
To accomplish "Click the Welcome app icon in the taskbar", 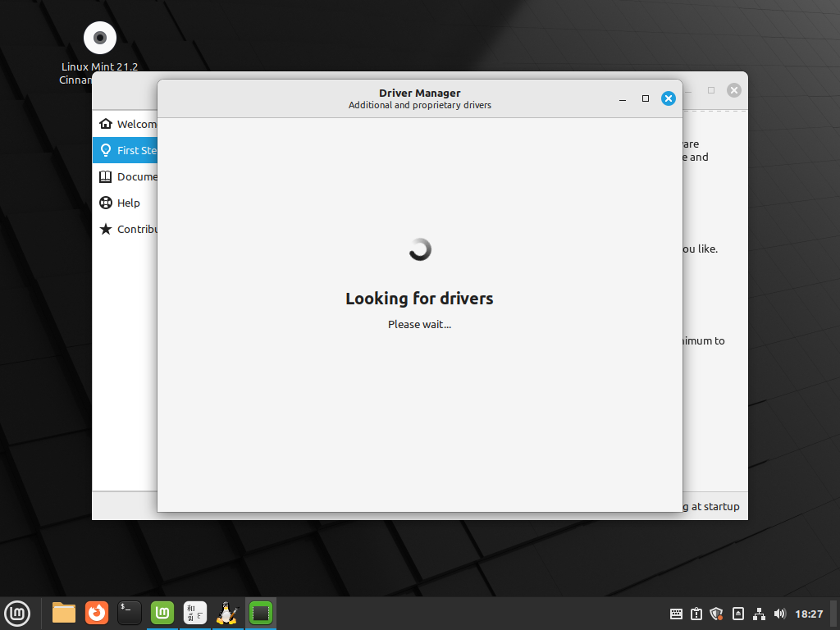I will (162, 613).
